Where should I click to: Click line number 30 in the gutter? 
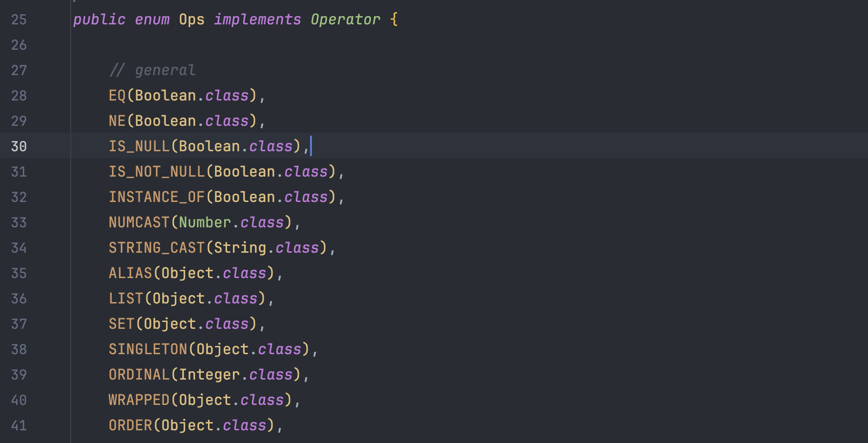pos(19,146)
